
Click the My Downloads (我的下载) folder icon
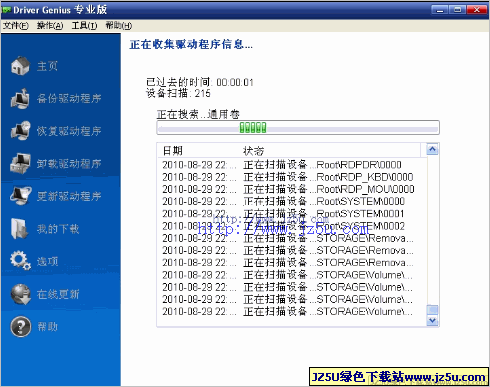(x=20, y=229)
